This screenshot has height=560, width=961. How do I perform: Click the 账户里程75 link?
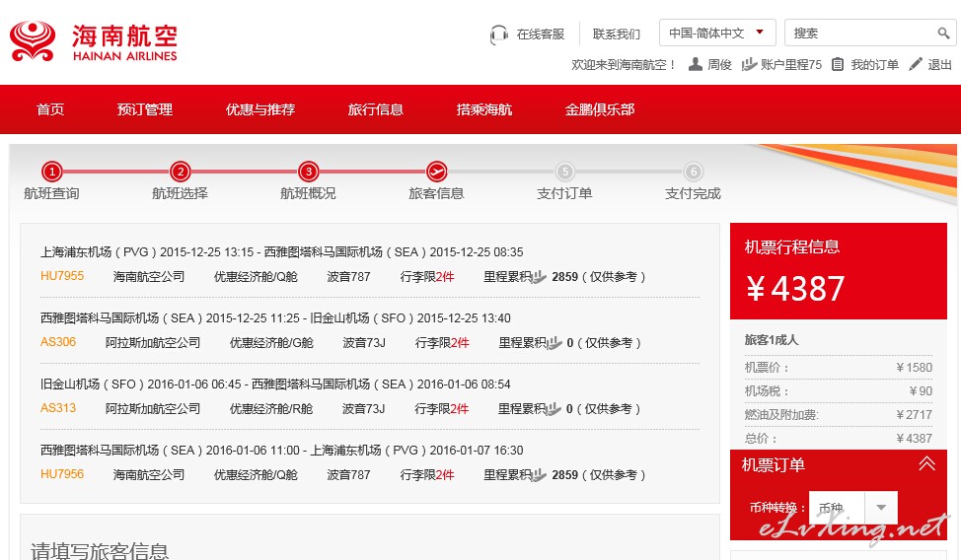tap(791, 64)
